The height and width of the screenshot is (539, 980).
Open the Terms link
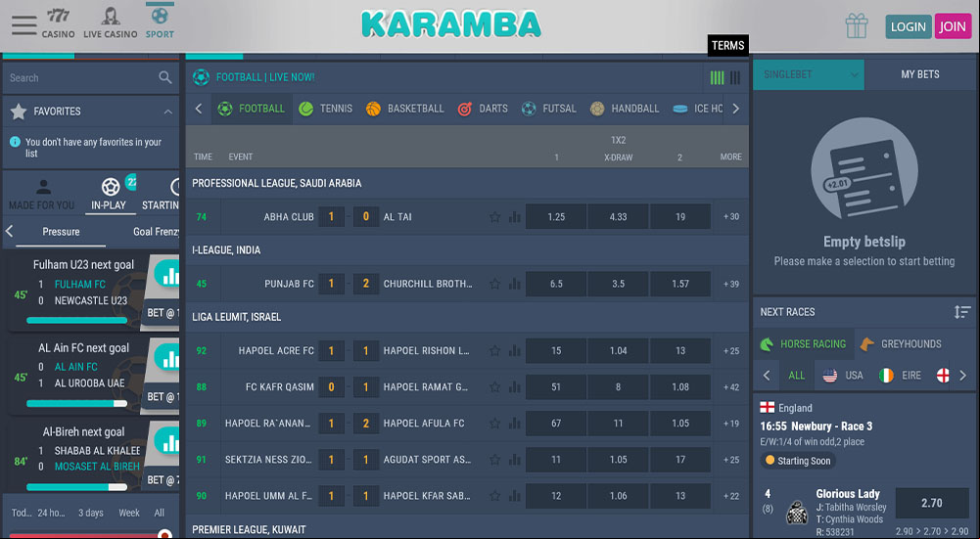(x=728, y=46)
